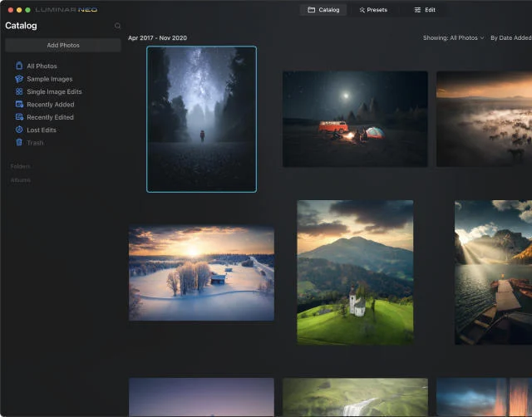The image size is (532, 417).
Task: Select the lake dock with sunrays photo
Action: coord(493,272)
